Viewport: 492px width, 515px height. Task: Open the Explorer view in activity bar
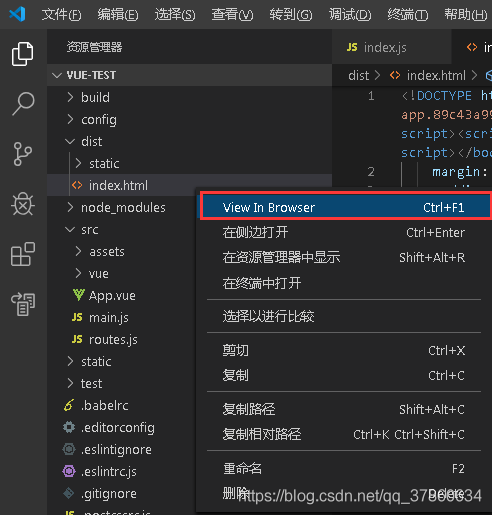point(23,54)
